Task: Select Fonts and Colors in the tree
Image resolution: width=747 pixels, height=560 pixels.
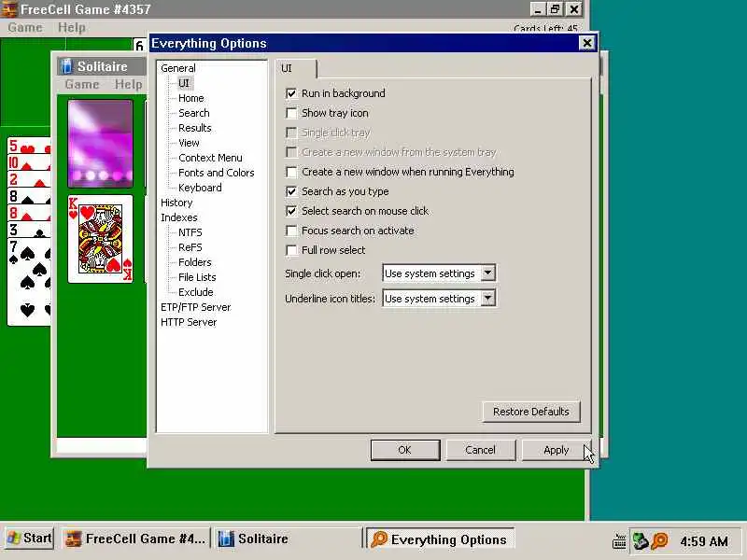Action: pos(217,173)
